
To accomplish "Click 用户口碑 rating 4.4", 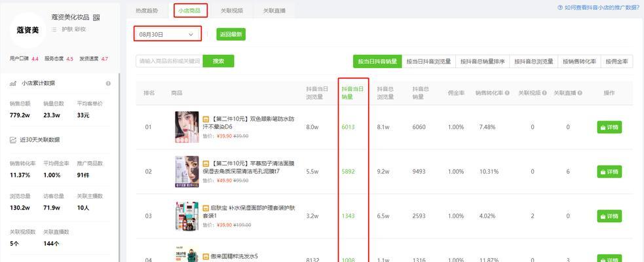I will 35,59.
